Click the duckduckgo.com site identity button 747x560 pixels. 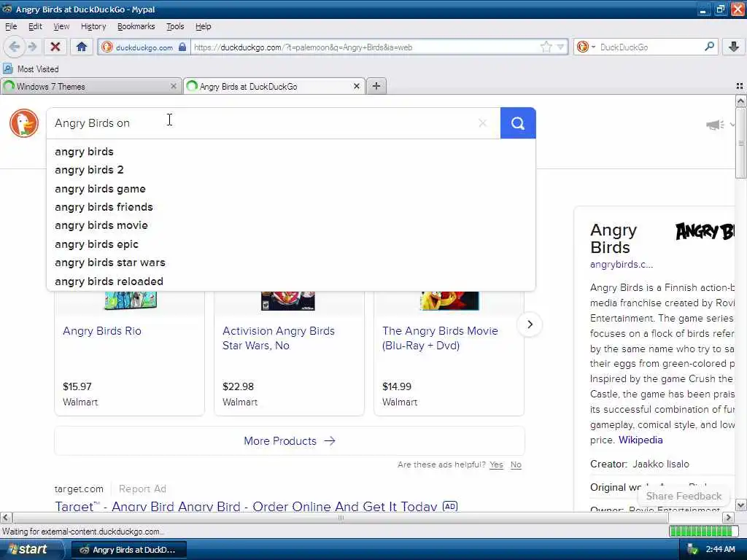pos(144,47)
